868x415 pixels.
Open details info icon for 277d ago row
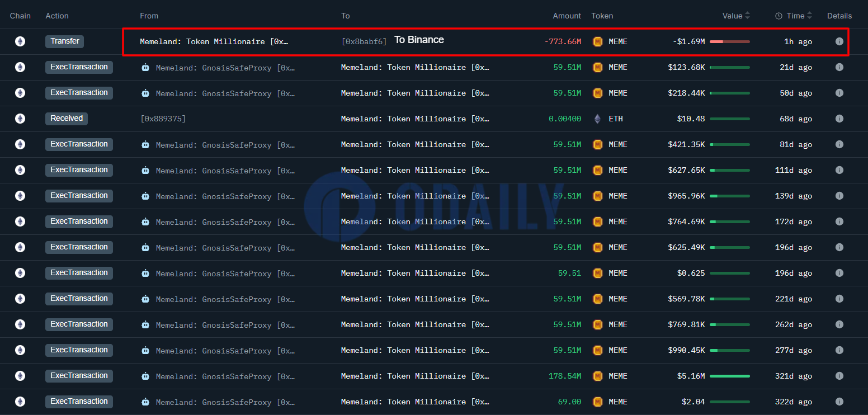[839, 350]
